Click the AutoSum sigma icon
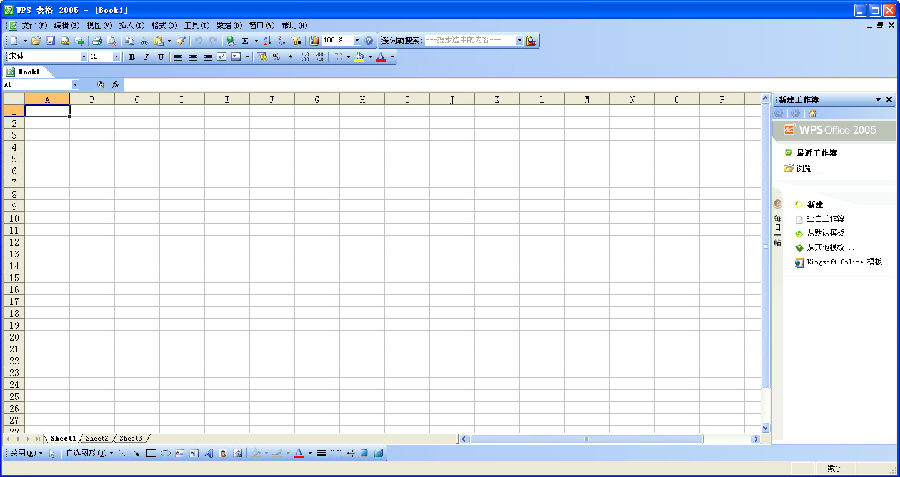 pyautogui.click(x=244, y=41)
